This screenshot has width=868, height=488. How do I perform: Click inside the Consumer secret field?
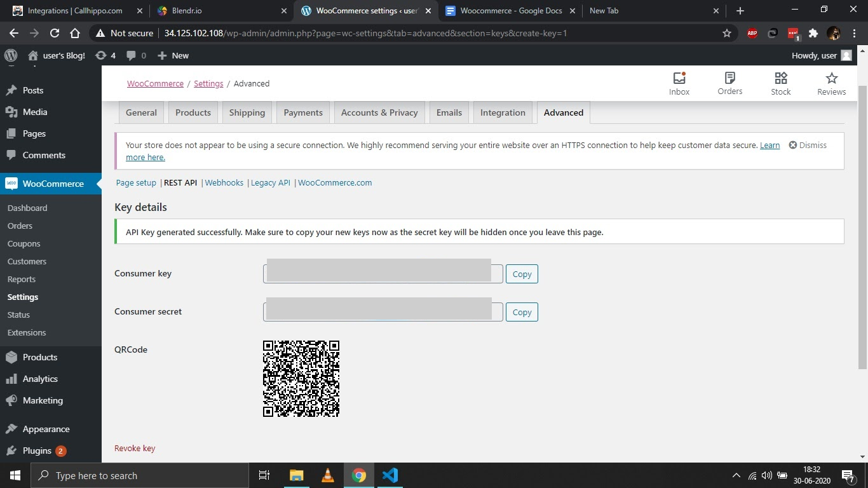383,312
